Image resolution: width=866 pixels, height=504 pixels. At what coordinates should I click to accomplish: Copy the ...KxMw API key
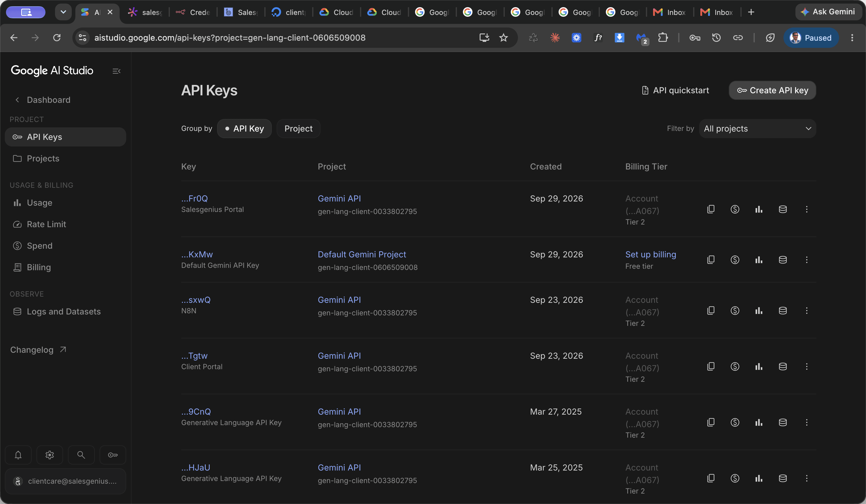(711, 260)
